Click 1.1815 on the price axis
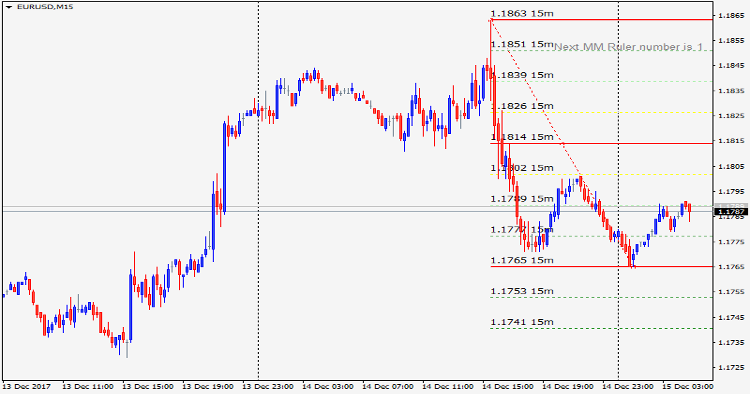 click(x=732, y=141)
